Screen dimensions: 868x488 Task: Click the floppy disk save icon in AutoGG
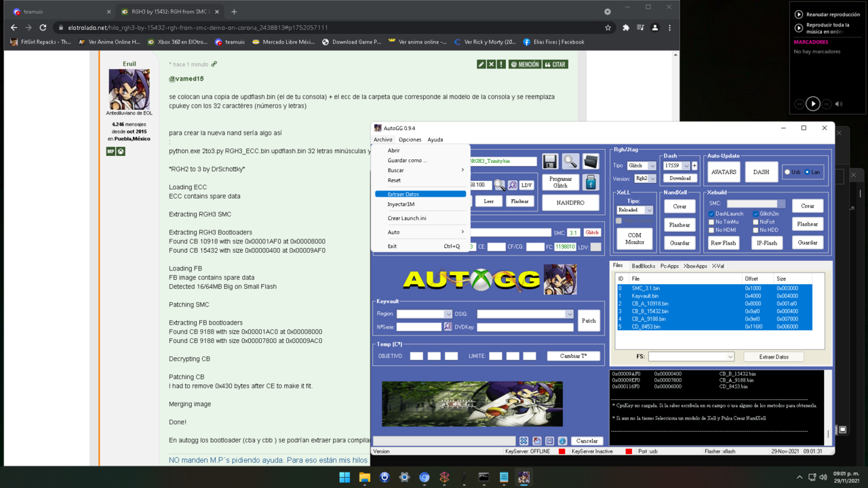click(x=550, y=161)
